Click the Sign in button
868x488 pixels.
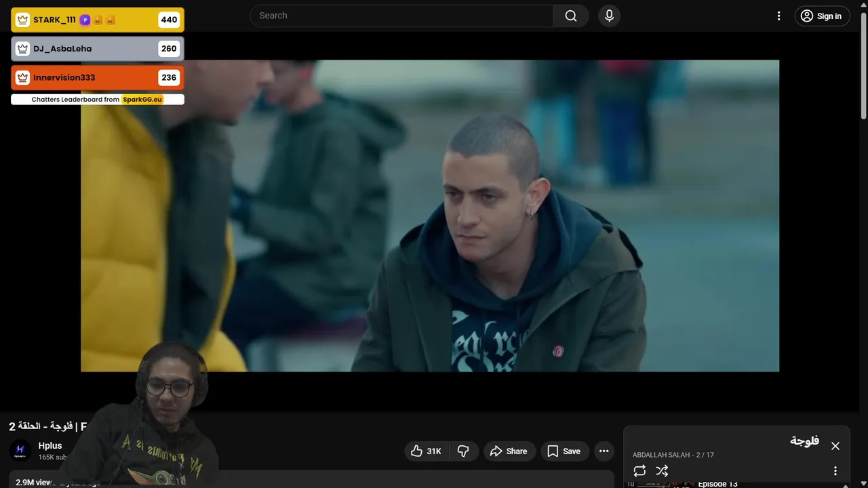coord(822,16)
